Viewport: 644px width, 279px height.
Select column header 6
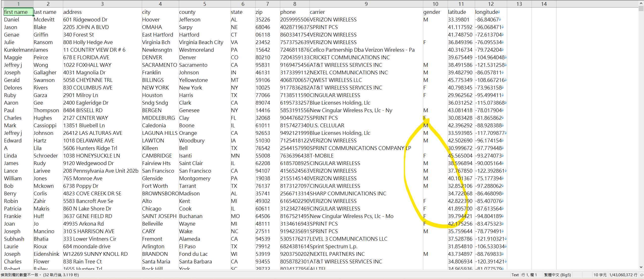tap(243, 4)
